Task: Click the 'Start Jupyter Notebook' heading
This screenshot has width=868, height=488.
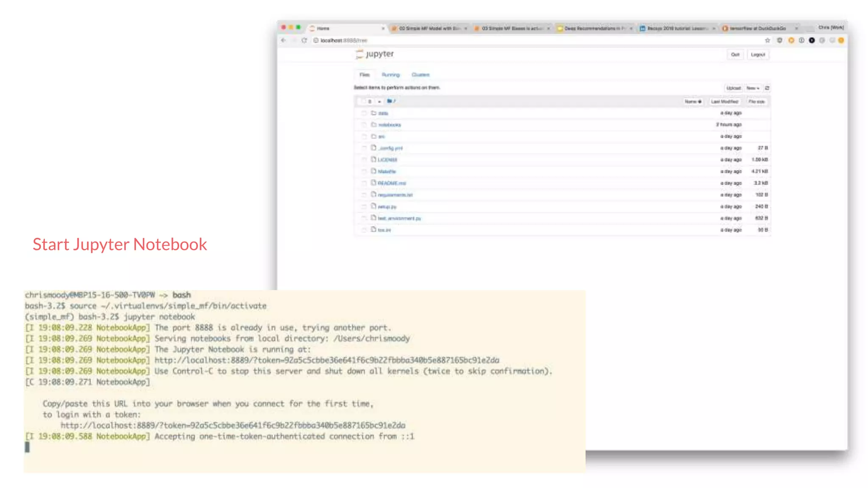Action: click(120, 244)
